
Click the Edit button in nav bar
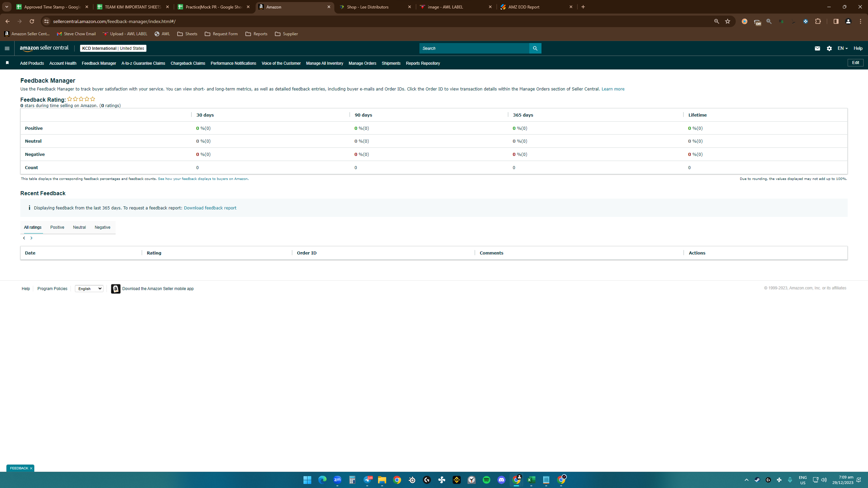(x=855, y=63)
